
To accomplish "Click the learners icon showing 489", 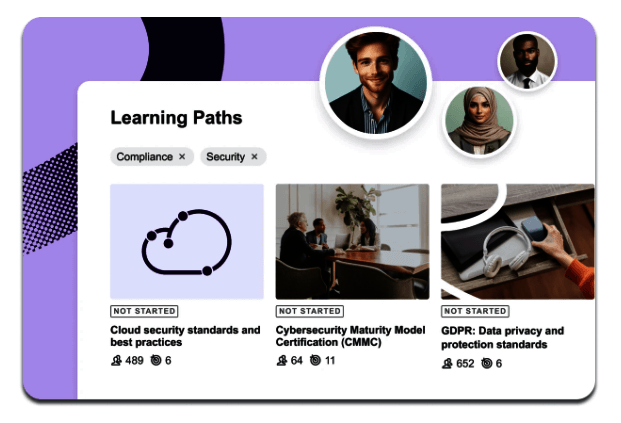I will point(116,360).
